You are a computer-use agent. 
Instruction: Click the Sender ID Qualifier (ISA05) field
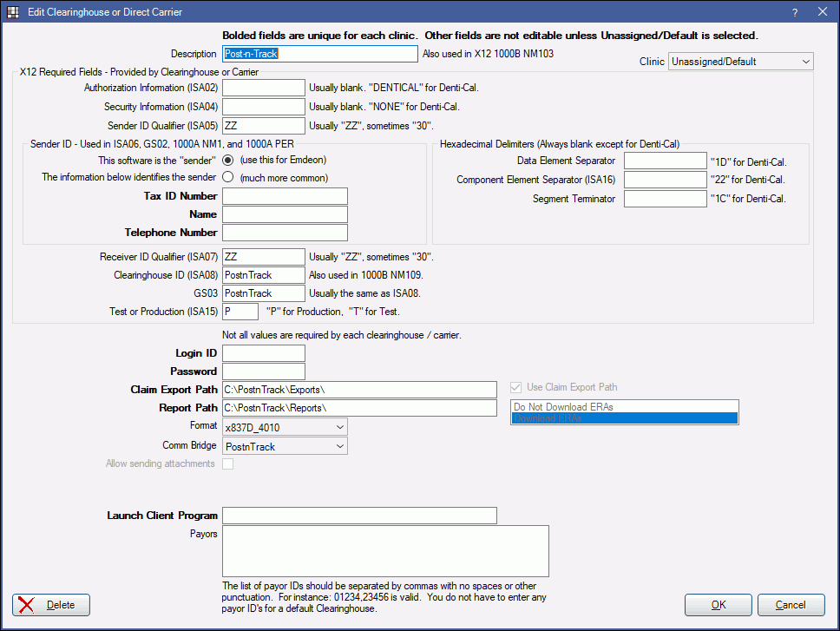coord(264,126)
